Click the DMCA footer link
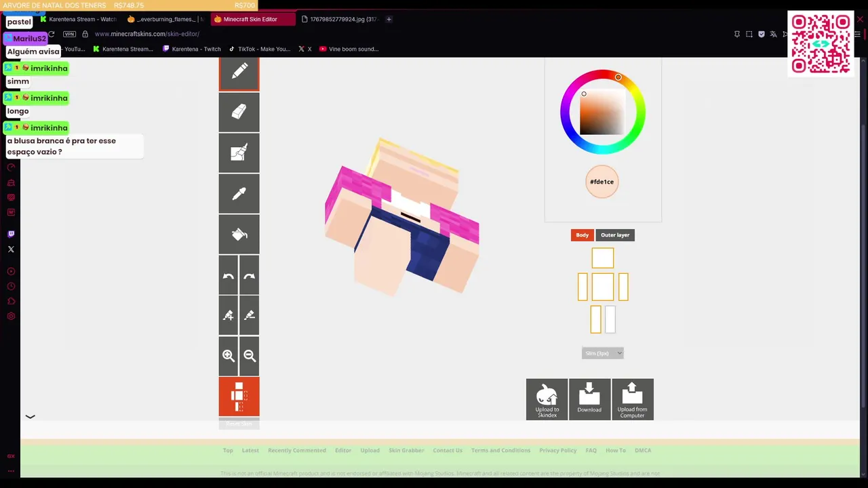The image size is (868, 488). coord(643,450)
